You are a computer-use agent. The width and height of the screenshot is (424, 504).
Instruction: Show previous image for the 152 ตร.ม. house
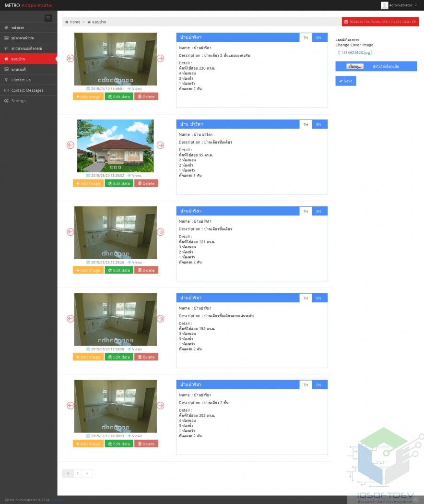(x=71, y=319)
